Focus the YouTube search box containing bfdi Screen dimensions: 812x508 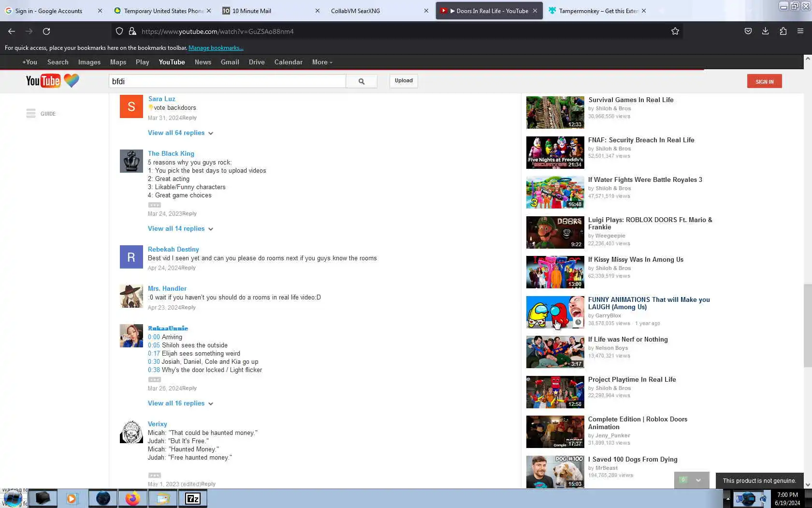(227, 81)
